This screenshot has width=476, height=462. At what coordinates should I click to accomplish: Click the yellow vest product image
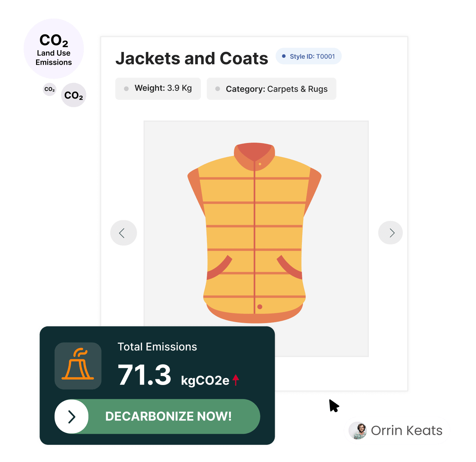(x=254, y=233)
